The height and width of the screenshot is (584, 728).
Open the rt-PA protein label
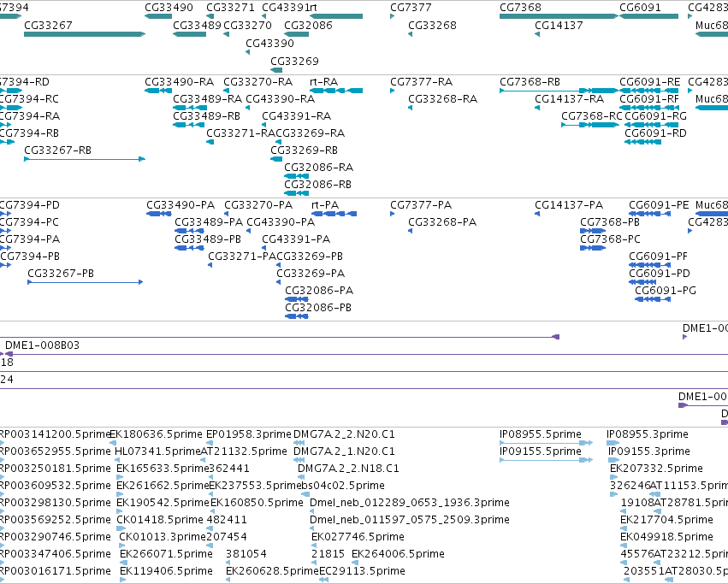point(325,205)
